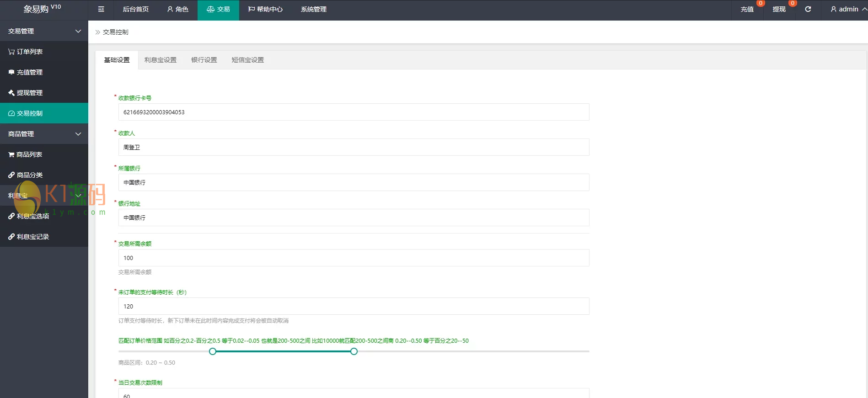The height and width of the screenshot is (398, 868).
Task: Open 后台首页 in top navigation
Action: point(136,9)
